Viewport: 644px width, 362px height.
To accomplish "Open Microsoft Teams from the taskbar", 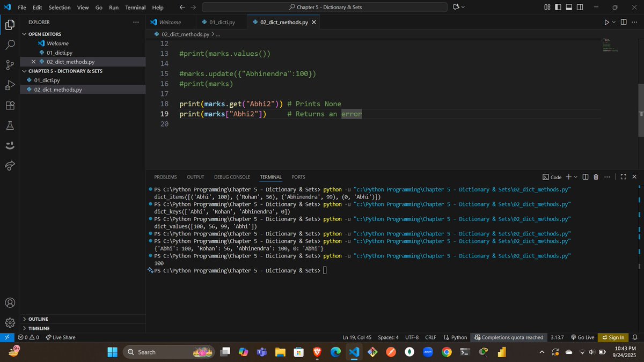I will click(x=262, y=352).
